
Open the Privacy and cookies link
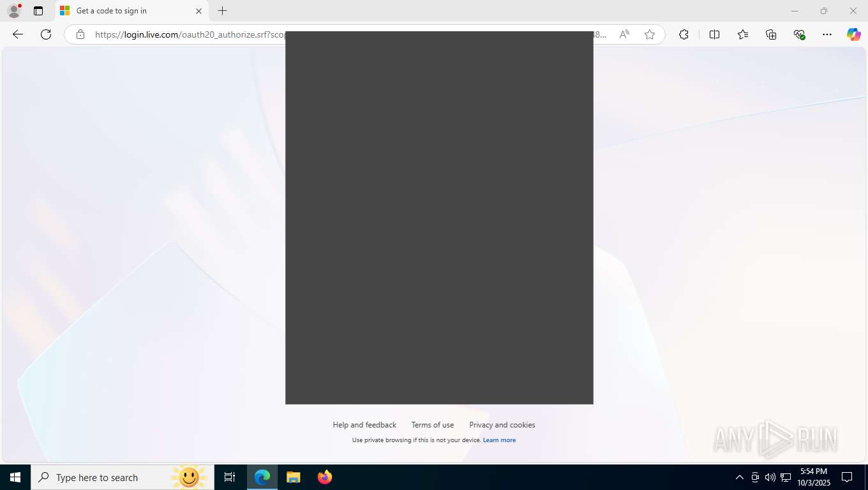coord(502,425)
